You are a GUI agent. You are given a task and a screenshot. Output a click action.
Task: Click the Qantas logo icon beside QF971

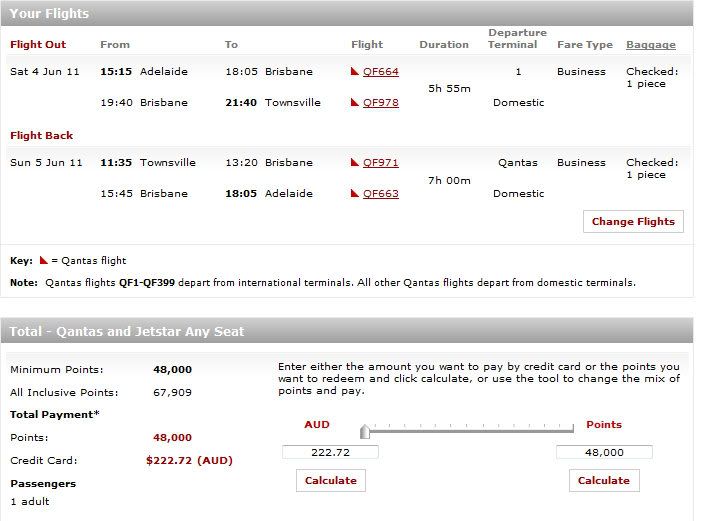pos(354,162)
